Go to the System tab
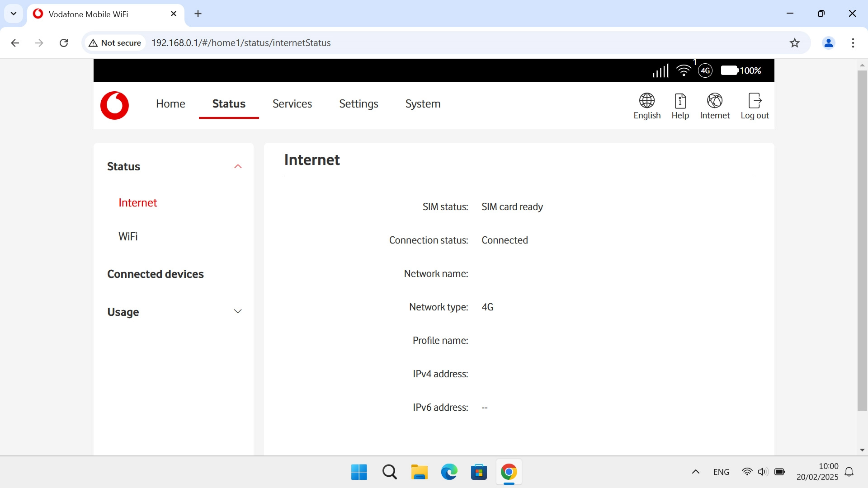 423,104
